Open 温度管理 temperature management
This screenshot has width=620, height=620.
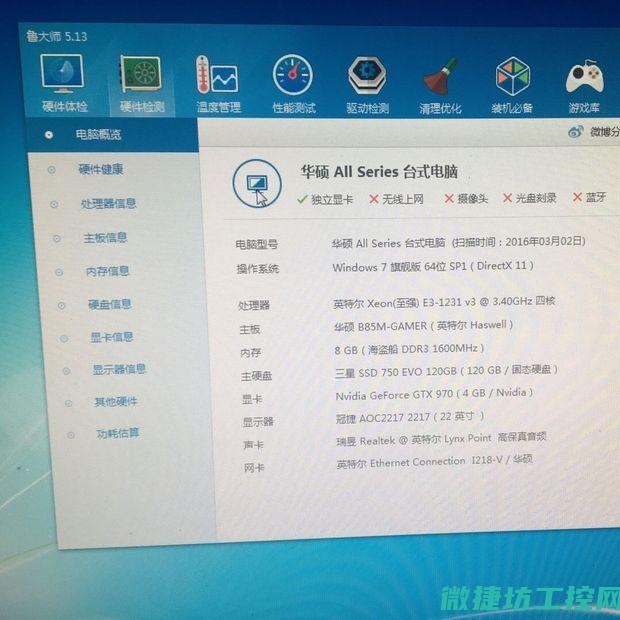pyautogui.click(x=218, y=84)
